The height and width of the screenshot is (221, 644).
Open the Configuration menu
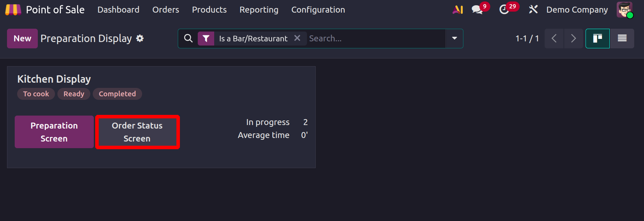[318, 10]
